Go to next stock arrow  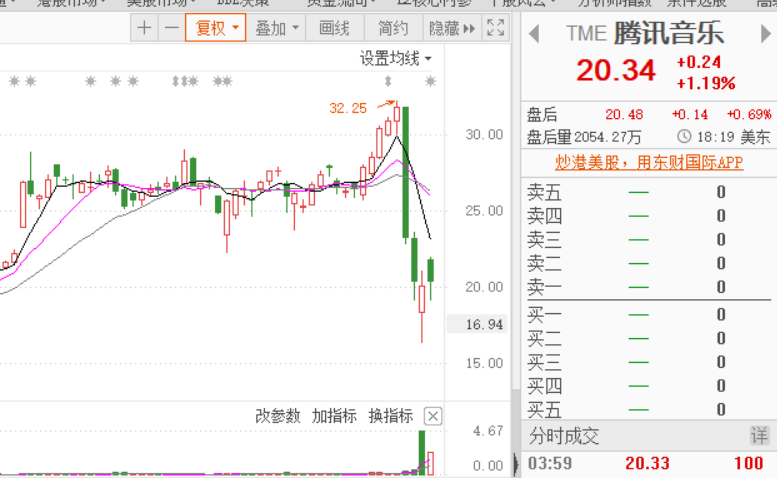point(766,34)
